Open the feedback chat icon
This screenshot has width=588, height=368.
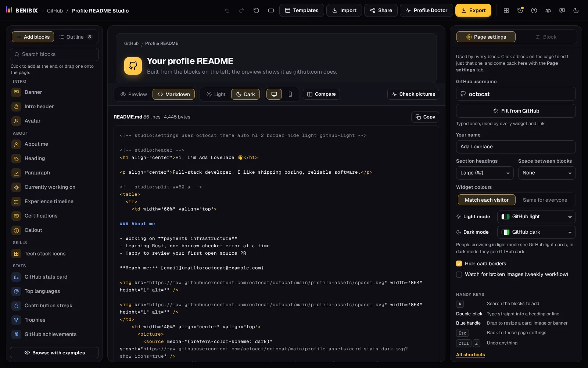(x=562, y=11)
